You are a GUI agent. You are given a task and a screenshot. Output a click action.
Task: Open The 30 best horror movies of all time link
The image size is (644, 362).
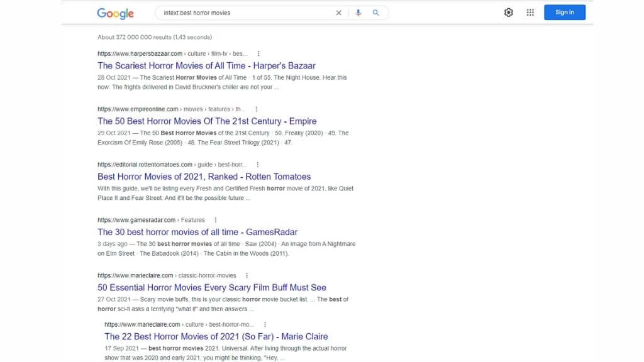pyautogui.click(x=197, y=232)
